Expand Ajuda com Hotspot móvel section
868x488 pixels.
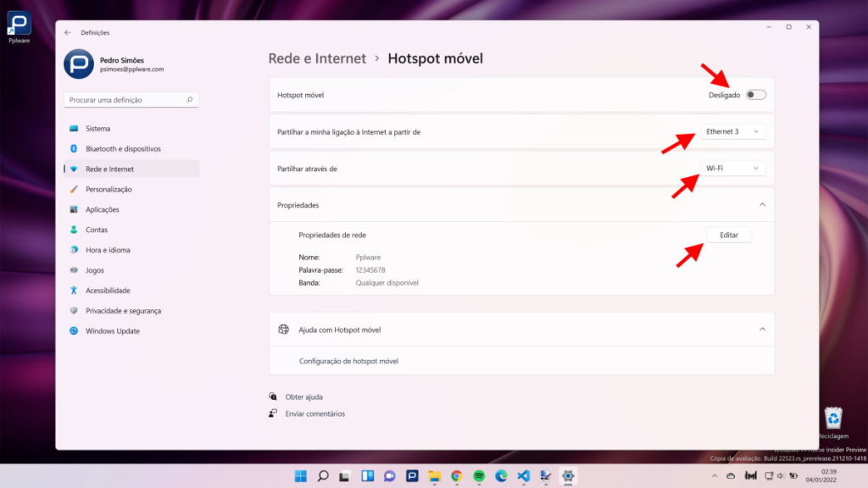point(760,329)
